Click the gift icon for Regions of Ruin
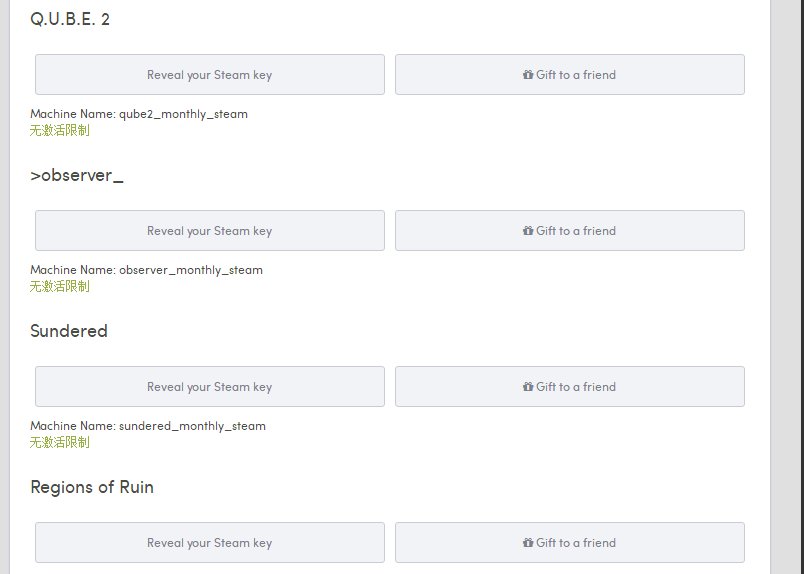The width and height of the screenshot is (804, 574). coord(528,543)
